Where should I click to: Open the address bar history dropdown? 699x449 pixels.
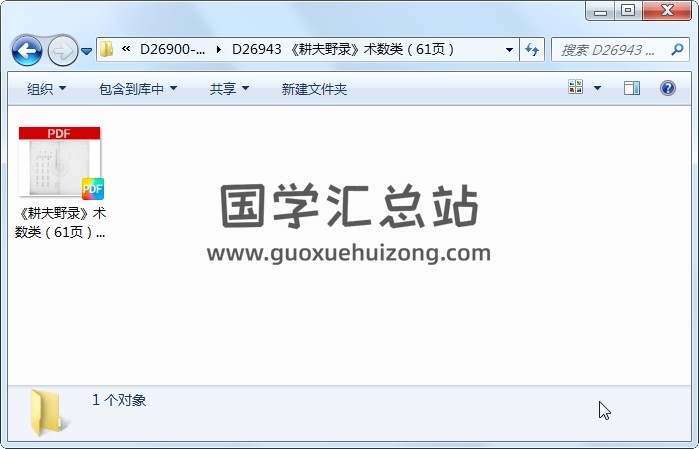coord(509,49)
